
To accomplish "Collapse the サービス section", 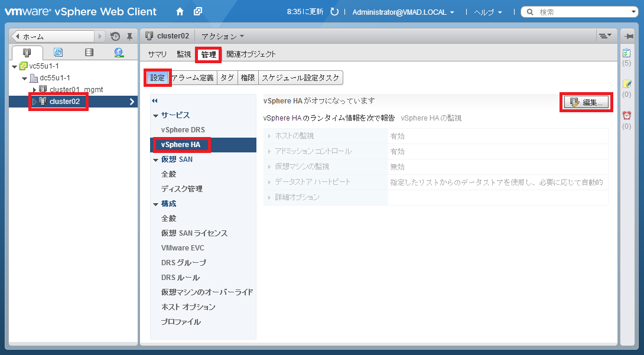I will pos(155,116).
